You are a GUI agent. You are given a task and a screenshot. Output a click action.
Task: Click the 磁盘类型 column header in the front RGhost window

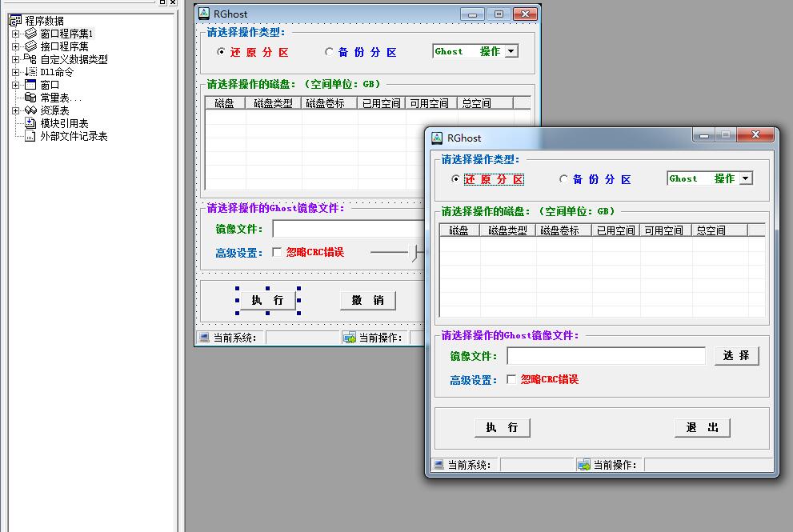[507, 230]
